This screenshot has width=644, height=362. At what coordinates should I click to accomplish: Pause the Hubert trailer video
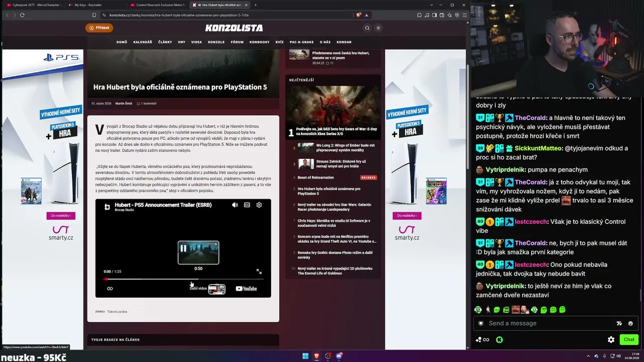(x=183, y=248)
